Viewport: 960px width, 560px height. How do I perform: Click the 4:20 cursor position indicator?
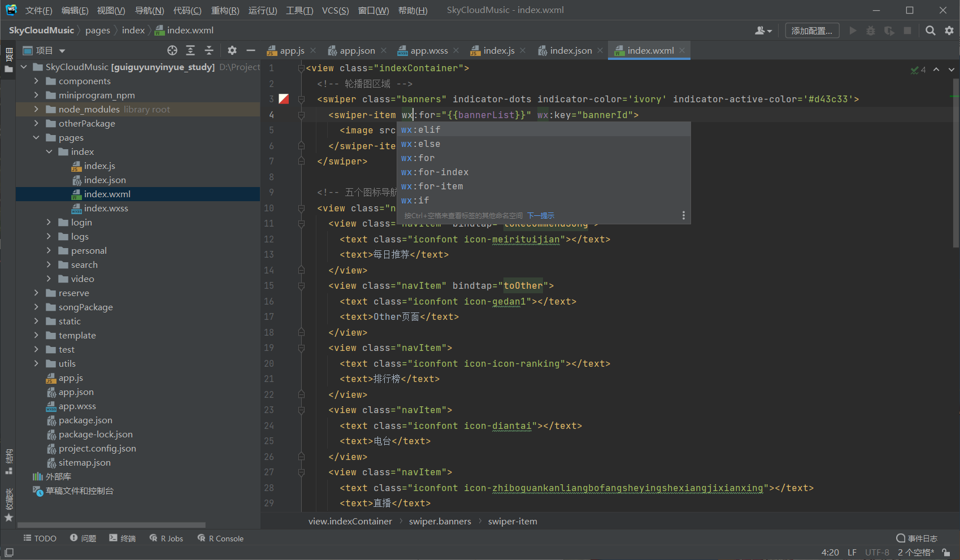tap(830, 552)
